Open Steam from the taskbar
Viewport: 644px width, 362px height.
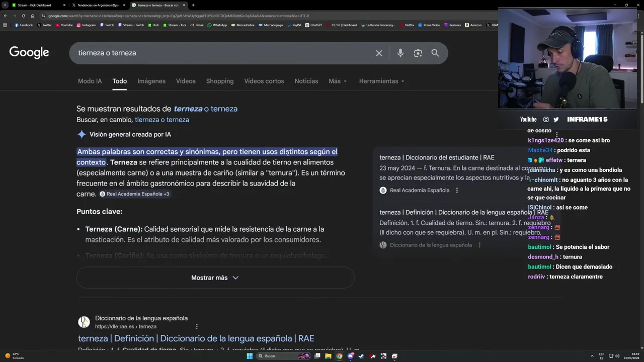pyautogui.click(x=361, y=356)
